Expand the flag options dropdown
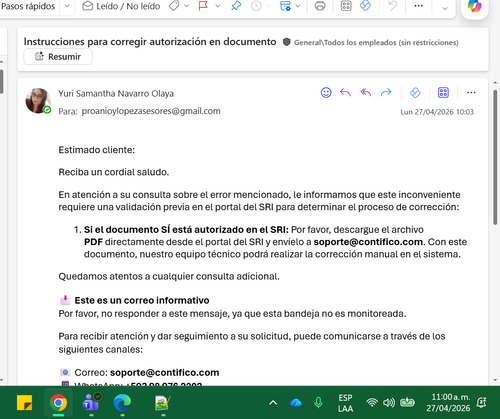Screen dimensions: 500x419 [218, 6]
